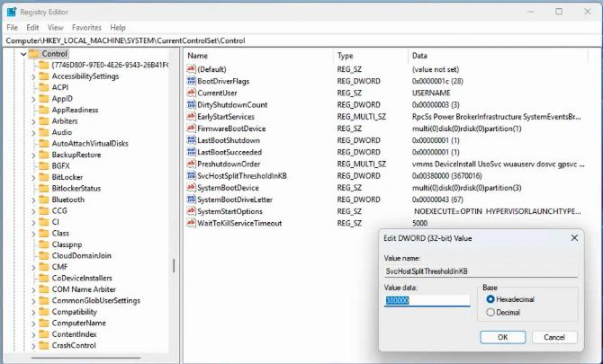The image size is (603, 364).
Task: Select the PreshutdownOrder value icon
Action: [191, 164]
